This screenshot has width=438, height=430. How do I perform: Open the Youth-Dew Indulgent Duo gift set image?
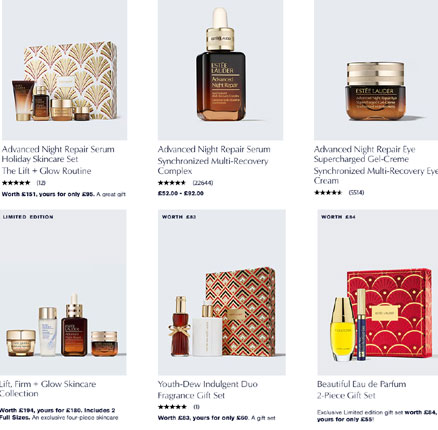[222, 292]
